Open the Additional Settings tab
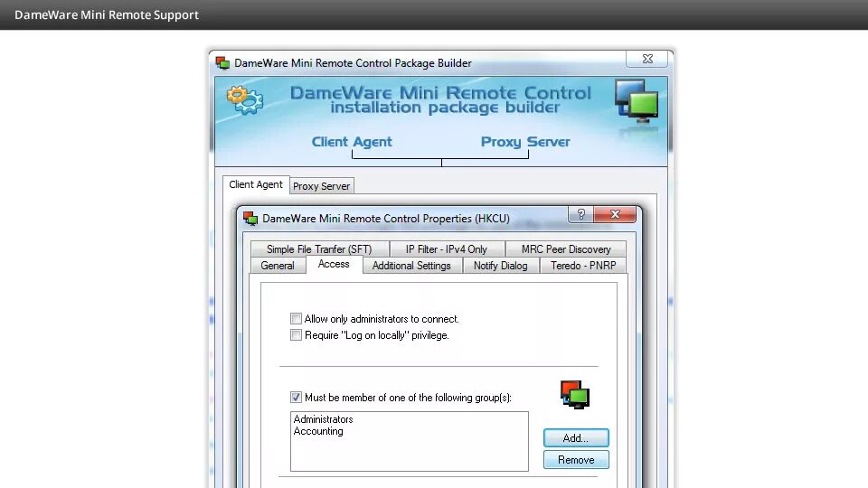868x488 pixels. [x=411, y=266]
